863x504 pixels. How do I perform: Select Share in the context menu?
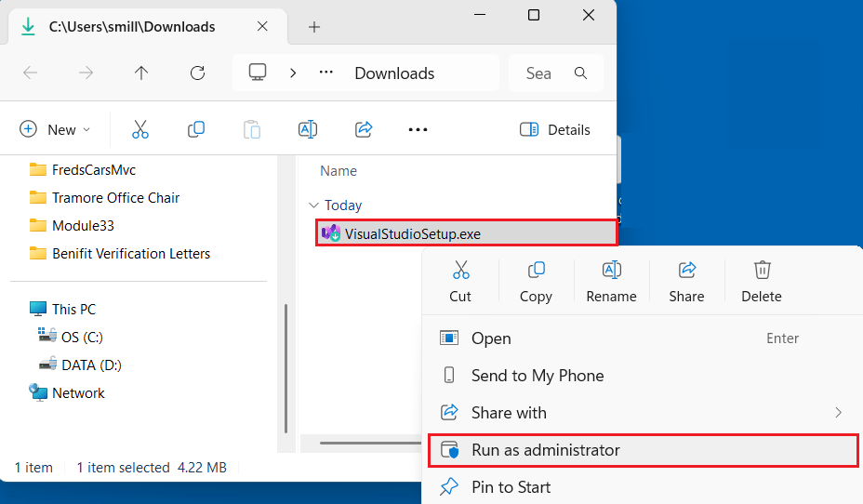click(687, 281)
